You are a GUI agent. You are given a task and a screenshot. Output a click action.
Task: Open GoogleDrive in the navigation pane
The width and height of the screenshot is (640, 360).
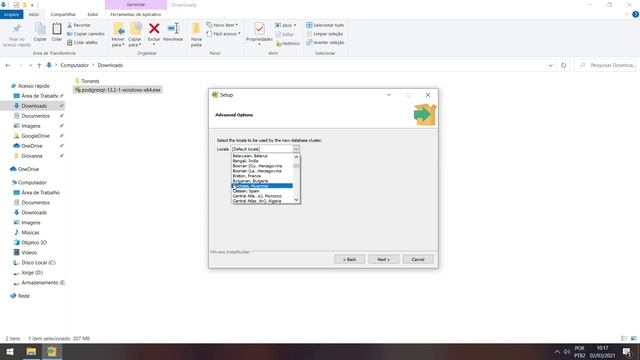pyautogui.click(x=35, y=136)
